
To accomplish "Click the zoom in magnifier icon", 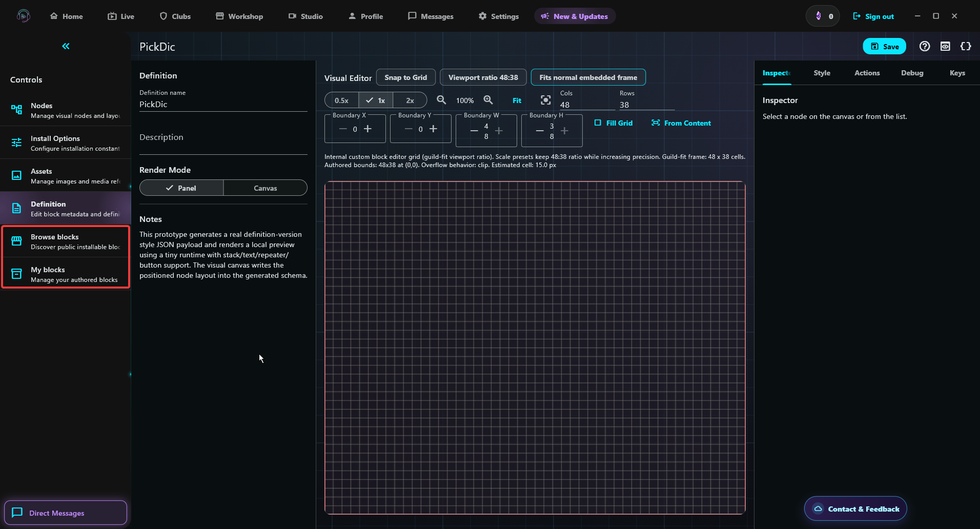I will 488,100.
